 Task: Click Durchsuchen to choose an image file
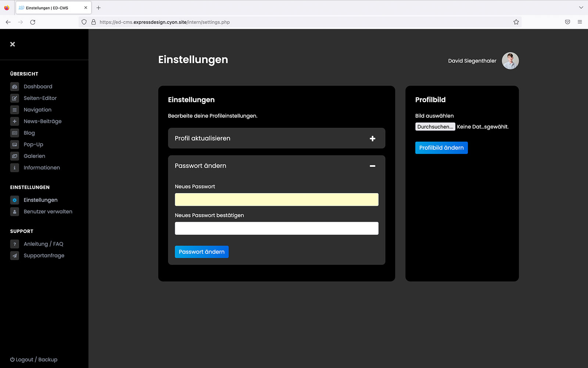[x=435, y=127]
